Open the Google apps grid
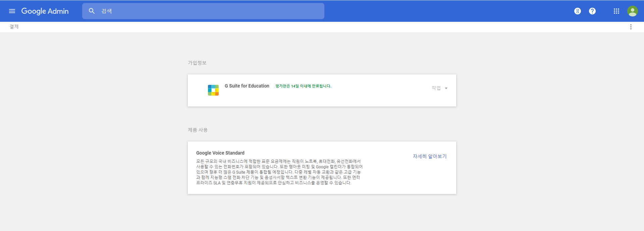This screenshot has height=231, width=644. click(616, 11)
